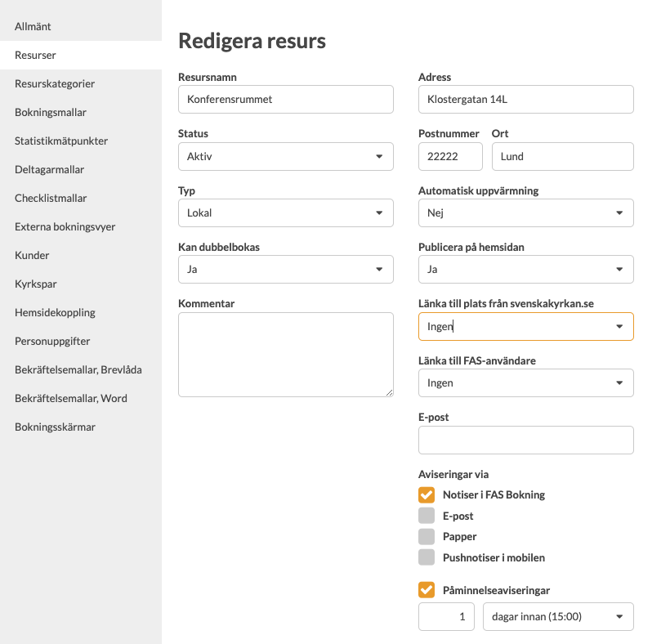Open the dagar innan (15:00) dropdown
The image size is (670, 644).
pos(559,617)
